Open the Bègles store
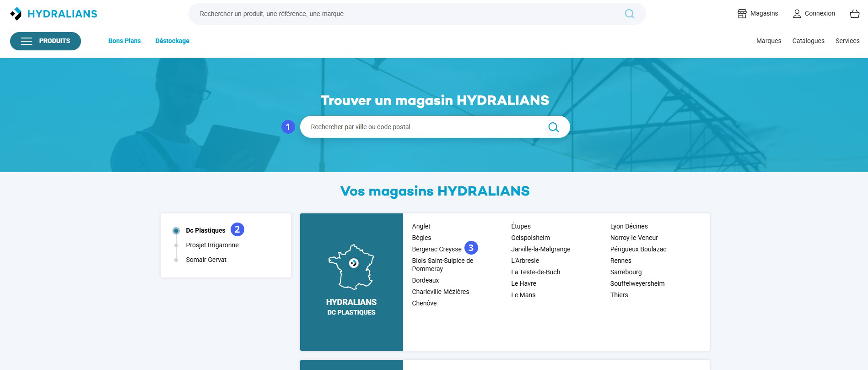Viewport: 868px width, 370px height. [x=421, y=238]
